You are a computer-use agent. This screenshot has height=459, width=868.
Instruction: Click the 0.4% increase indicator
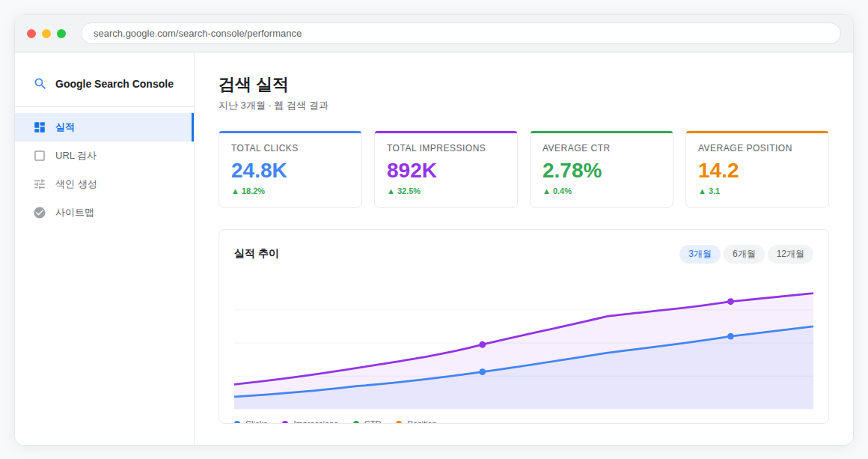point(557,191)
